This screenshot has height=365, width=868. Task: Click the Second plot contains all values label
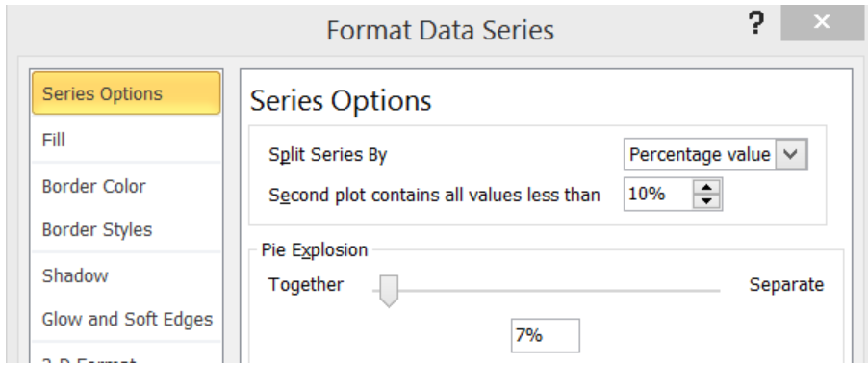coord(435,195)
